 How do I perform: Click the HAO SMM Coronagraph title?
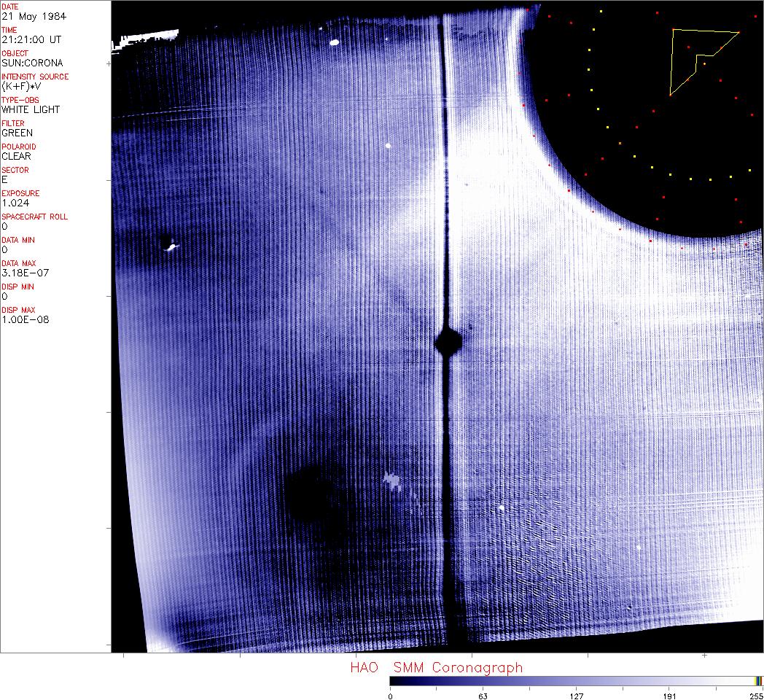[437, 667]
